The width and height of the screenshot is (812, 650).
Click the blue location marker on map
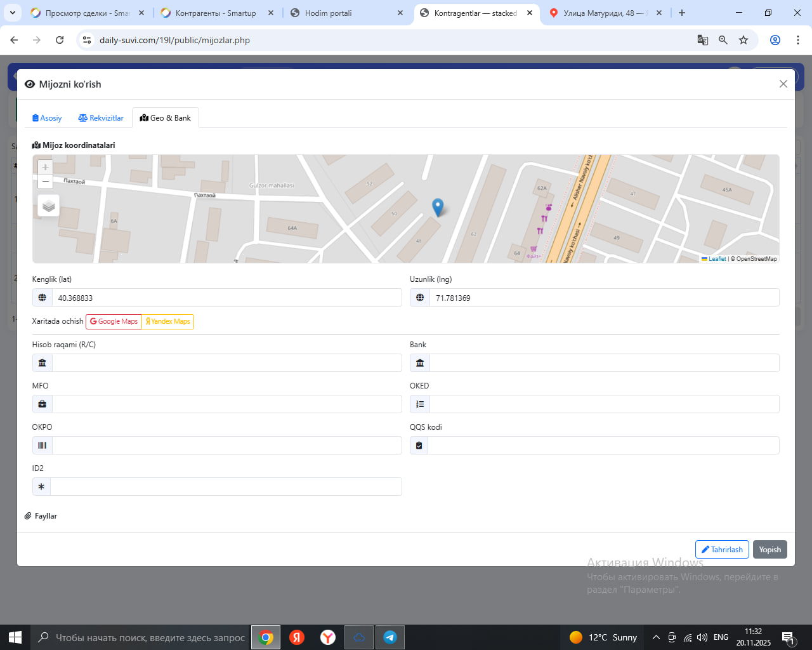(437, 207)
